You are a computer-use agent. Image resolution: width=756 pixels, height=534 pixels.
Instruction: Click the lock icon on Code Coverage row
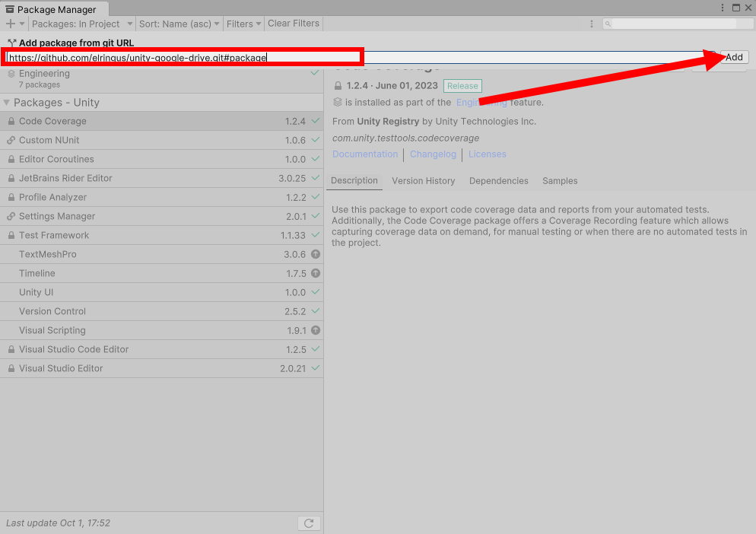point(11,121)
